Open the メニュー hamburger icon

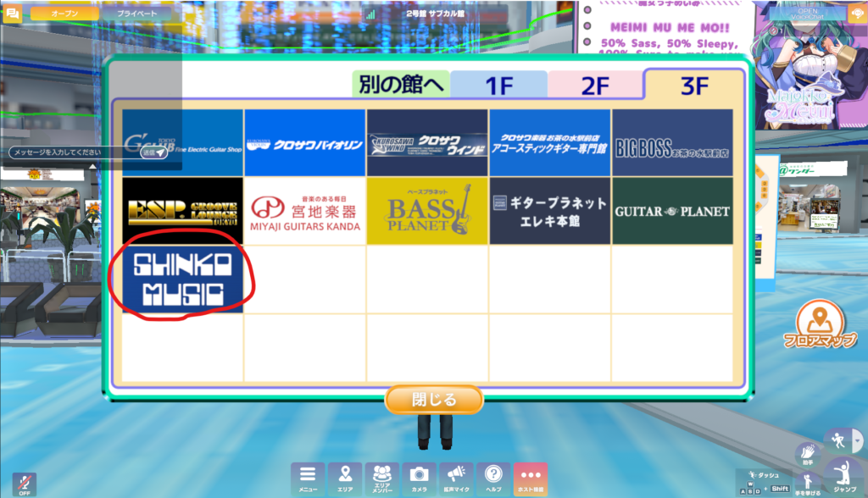(308, 479)
